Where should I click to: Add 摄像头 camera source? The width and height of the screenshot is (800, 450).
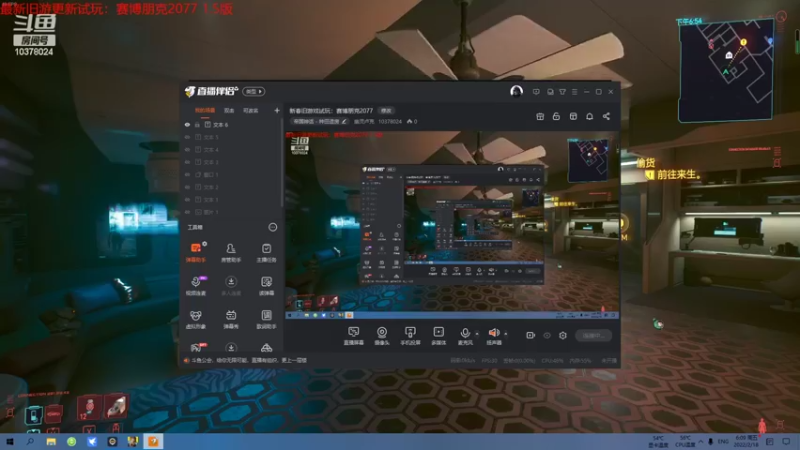[x=382, y=336]
